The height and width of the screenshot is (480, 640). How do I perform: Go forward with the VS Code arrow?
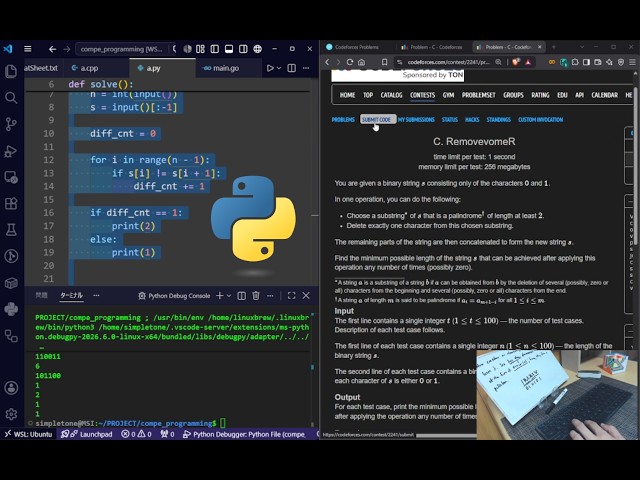[67, 49]
